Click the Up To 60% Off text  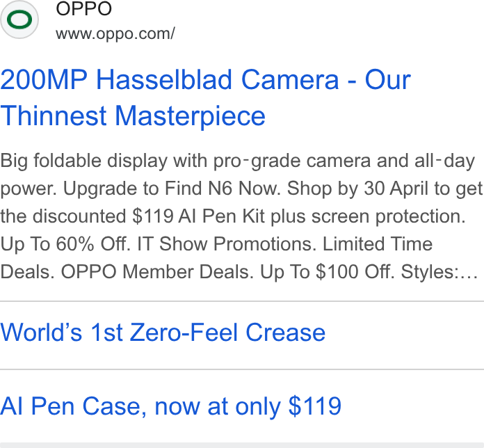[65, 244]
